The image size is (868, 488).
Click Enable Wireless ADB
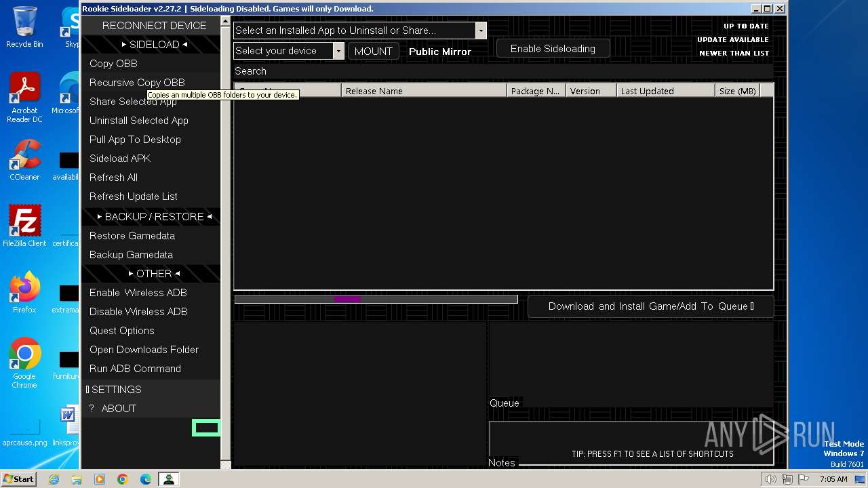click(151, 293)
